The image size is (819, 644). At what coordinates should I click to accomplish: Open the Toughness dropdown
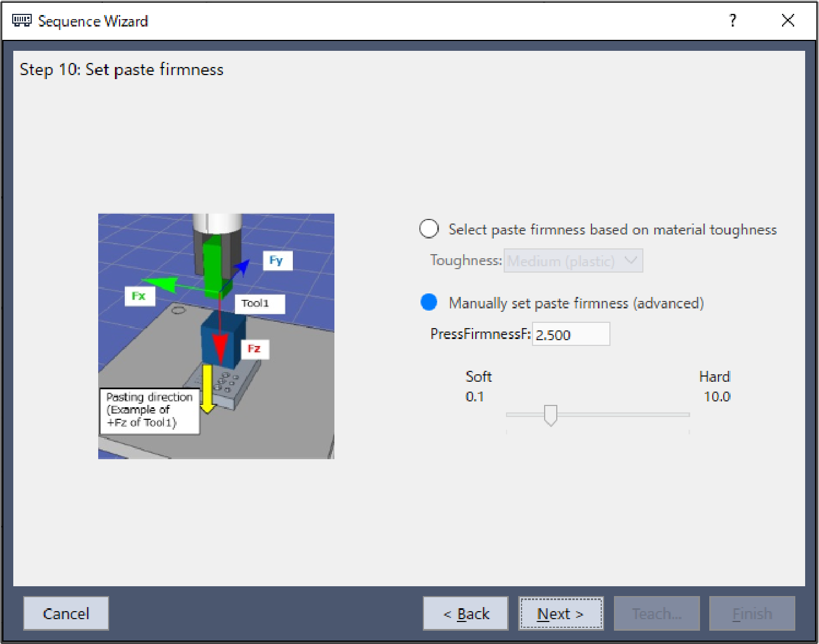coord(573,261)
